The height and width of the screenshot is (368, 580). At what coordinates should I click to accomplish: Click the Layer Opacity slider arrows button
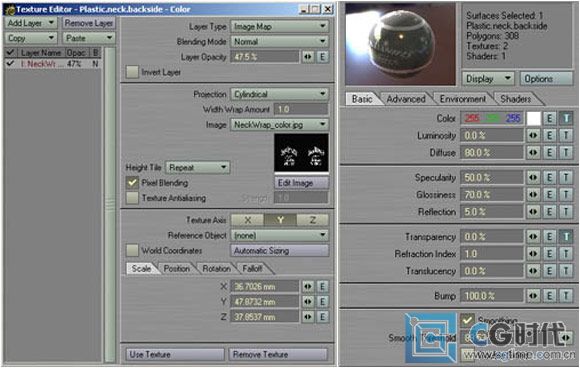click(308, 57)
